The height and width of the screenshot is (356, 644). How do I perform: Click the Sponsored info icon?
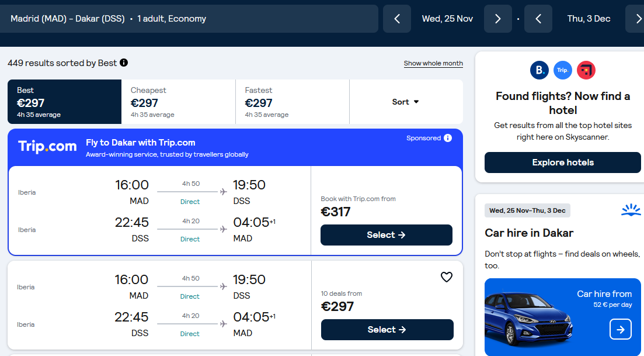[448, 138]
